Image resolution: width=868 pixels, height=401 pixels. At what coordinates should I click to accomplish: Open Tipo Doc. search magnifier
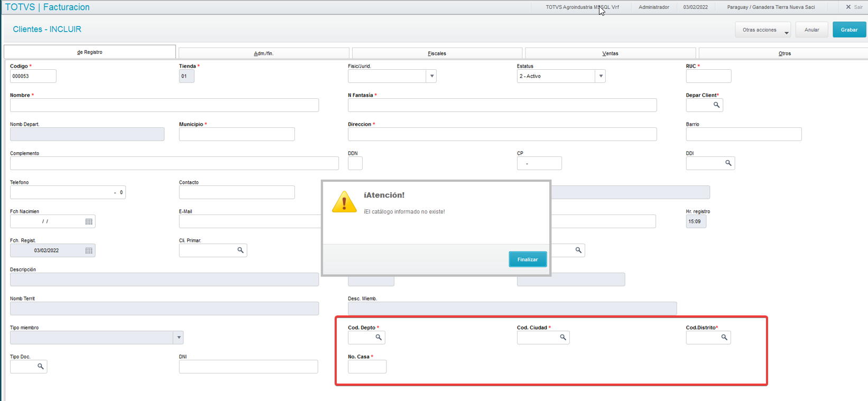pos(40,367)
